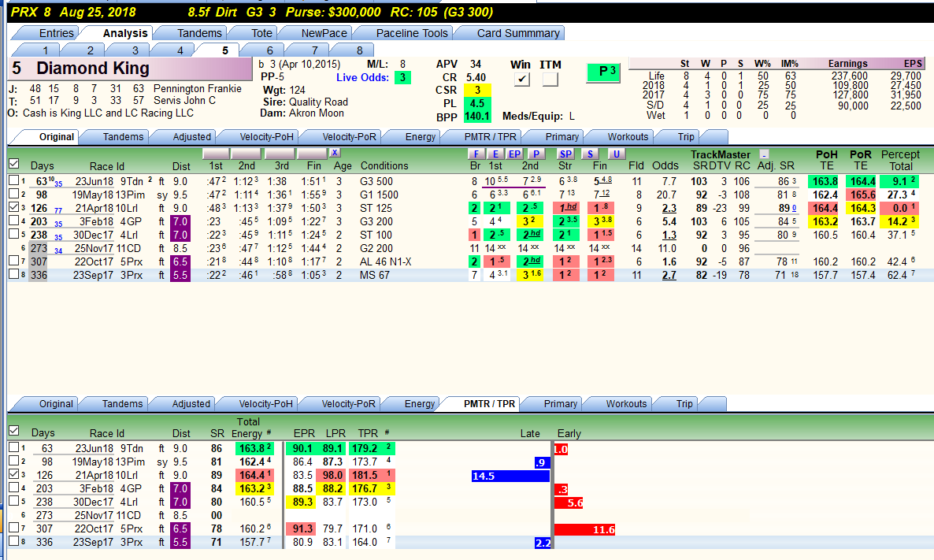The image size is (934, 560).
Task: Click the S column button beside SP
Action: 590,154
